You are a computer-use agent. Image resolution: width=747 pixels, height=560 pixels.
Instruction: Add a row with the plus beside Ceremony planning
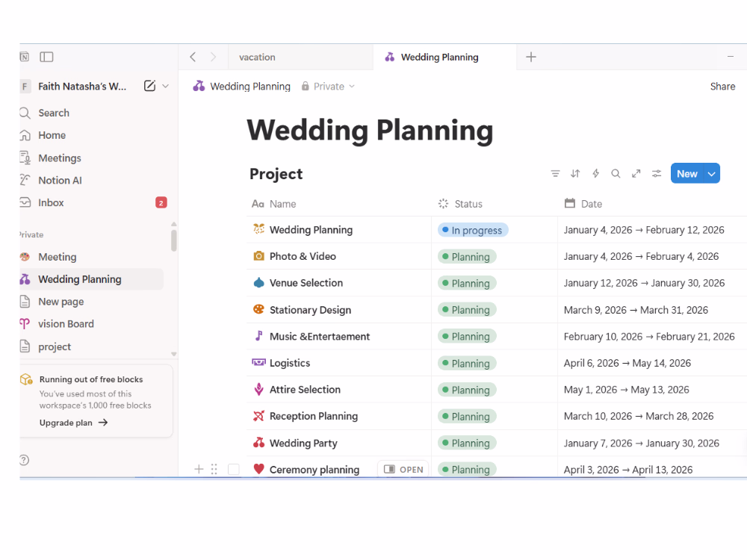click(x=199, y=470)
